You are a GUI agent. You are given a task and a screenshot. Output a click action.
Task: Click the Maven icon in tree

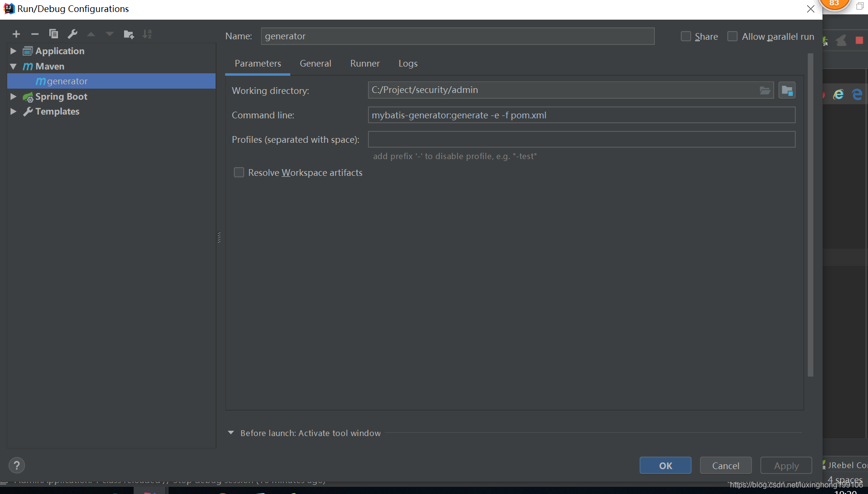coord(28,66)
